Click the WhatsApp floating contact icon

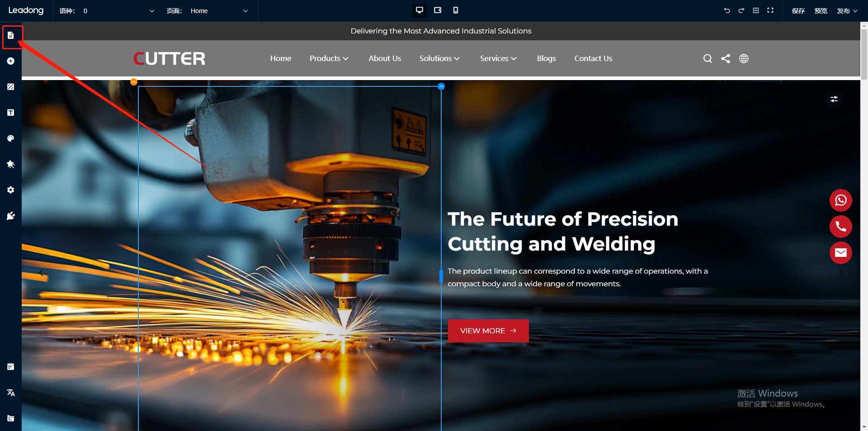[x=840, y=200]
